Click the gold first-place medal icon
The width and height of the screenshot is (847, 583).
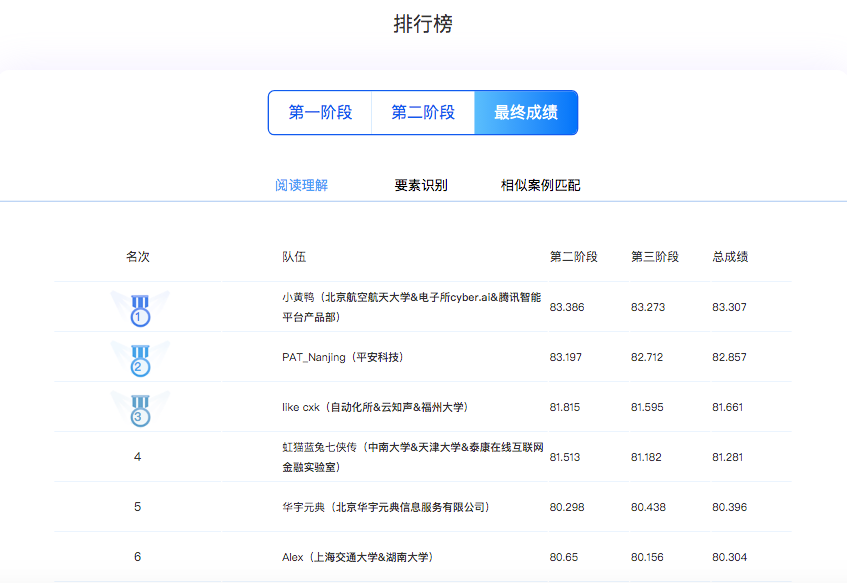click(x=140, y=309)
